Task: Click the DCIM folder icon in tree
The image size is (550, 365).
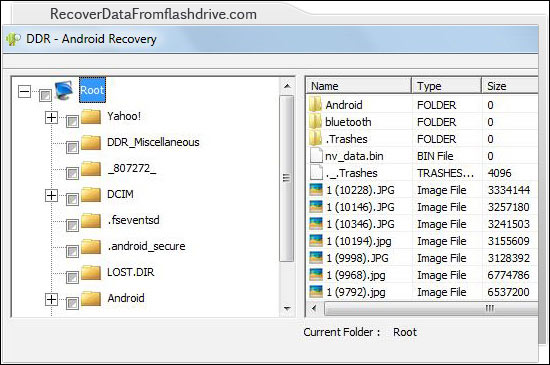Action: point(91,194)
